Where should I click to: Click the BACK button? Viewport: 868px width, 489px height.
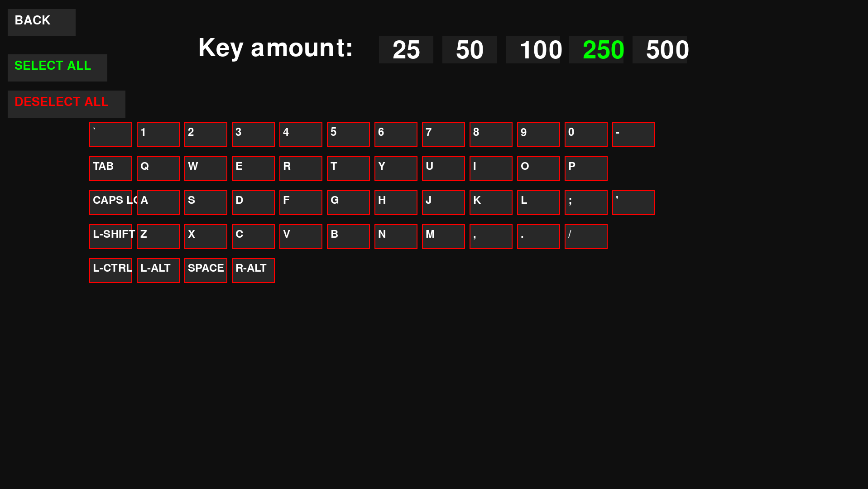41,23
